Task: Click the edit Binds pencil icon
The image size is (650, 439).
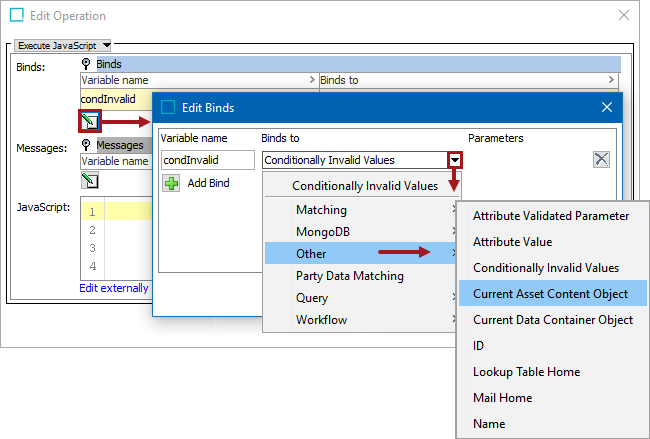Action: (91, 122)
